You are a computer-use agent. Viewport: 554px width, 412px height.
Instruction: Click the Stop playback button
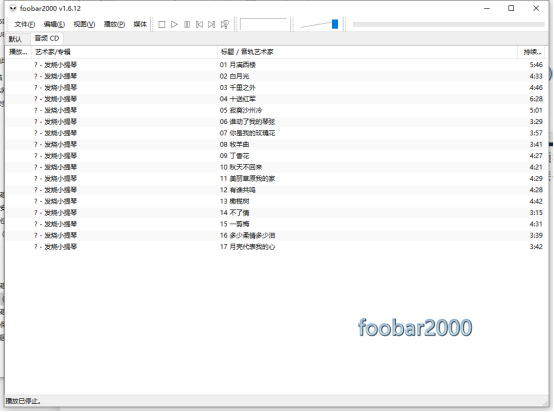click(162, 24)
